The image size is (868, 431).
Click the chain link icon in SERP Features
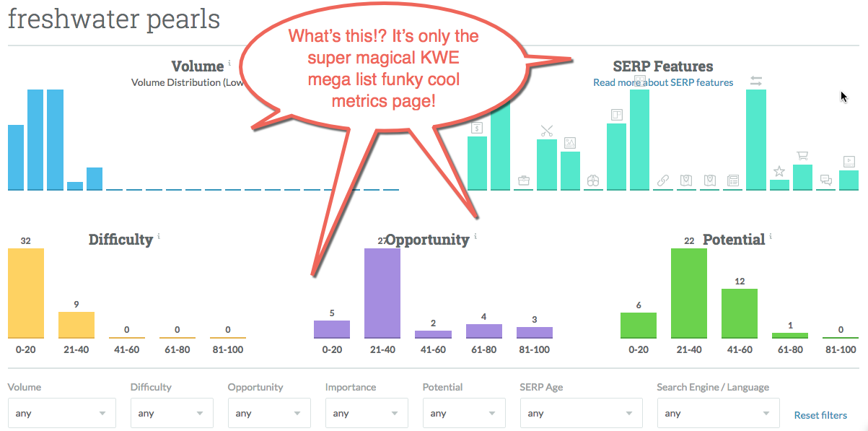pos(662,180)
